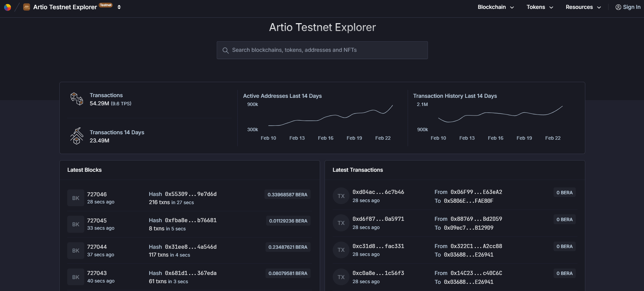Click TX icon for transaction 0xc31d8...fac331

click(341, 250)
